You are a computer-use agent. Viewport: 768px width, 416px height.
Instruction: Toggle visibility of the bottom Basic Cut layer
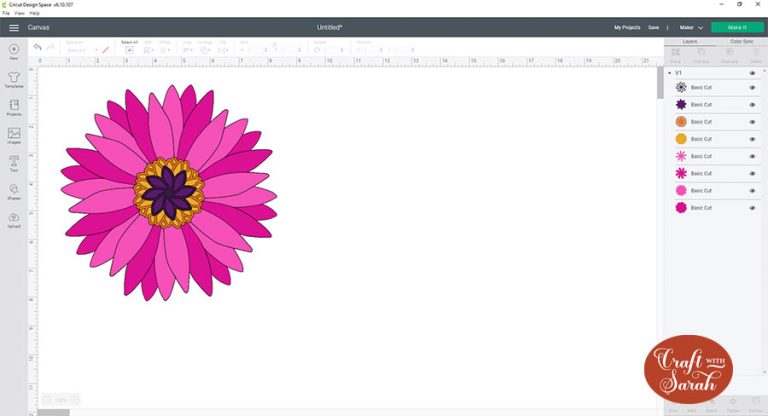pos(752,208)
